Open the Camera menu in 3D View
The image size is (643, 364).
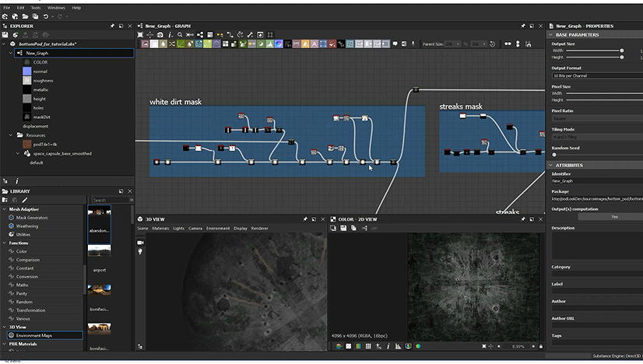pos(195,229)
